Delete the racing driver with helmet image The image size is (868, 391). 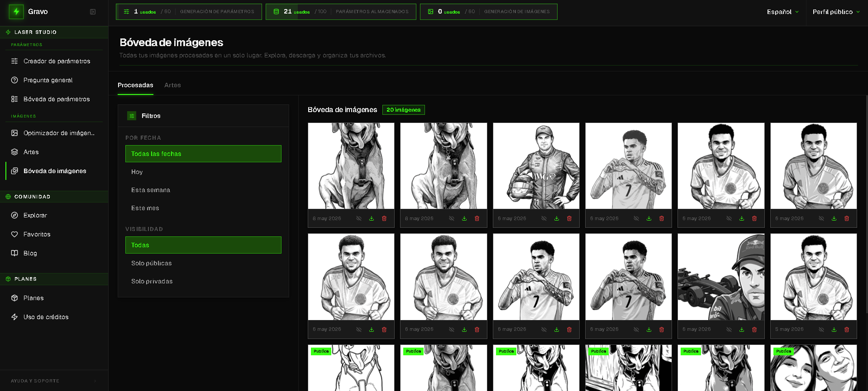569,218
